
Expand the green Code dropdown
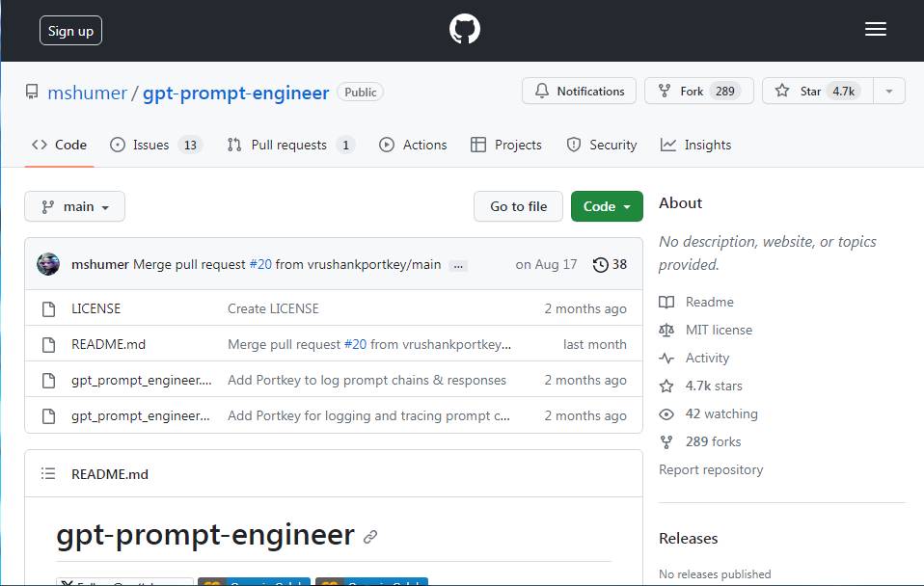pos(606,206)
